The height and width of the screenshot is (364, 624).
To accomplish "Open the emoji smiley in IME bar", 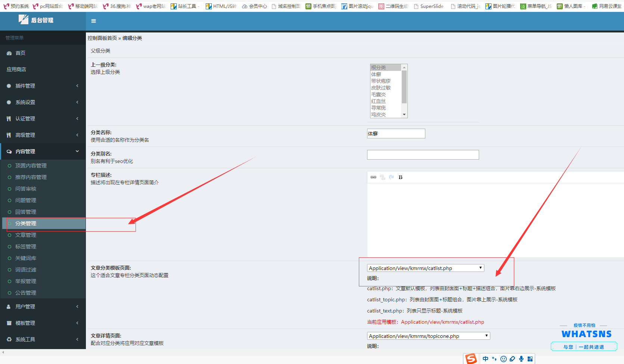I will pyautogui.click(x=503, y=359).
